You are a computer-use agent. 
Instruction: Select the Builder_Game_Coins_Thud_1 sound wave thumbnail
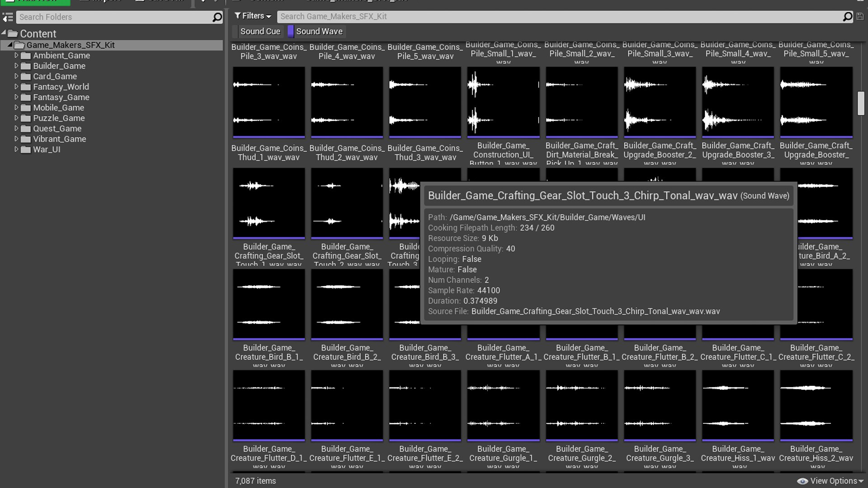click(269, 102)
